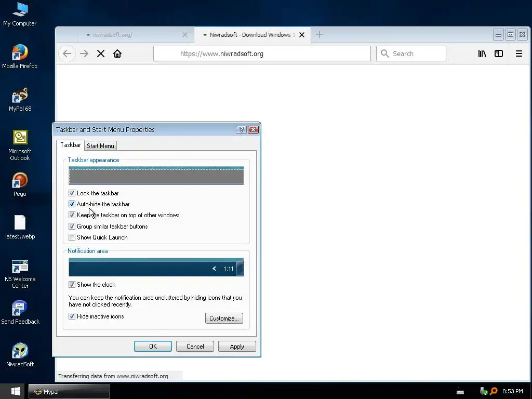
Task: Launch Pego desktop shortcut
Action: pos(20,184)
